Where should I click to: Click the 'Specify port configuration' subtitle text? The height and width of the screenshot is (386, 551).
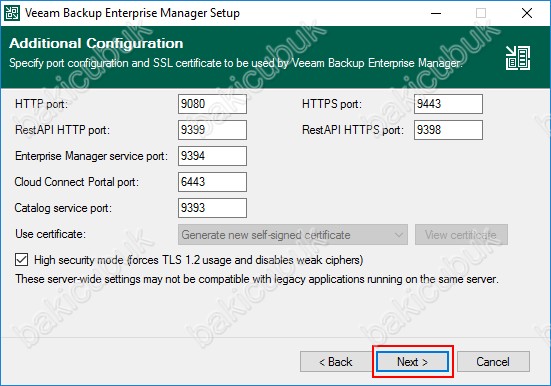tap(235, 63)
